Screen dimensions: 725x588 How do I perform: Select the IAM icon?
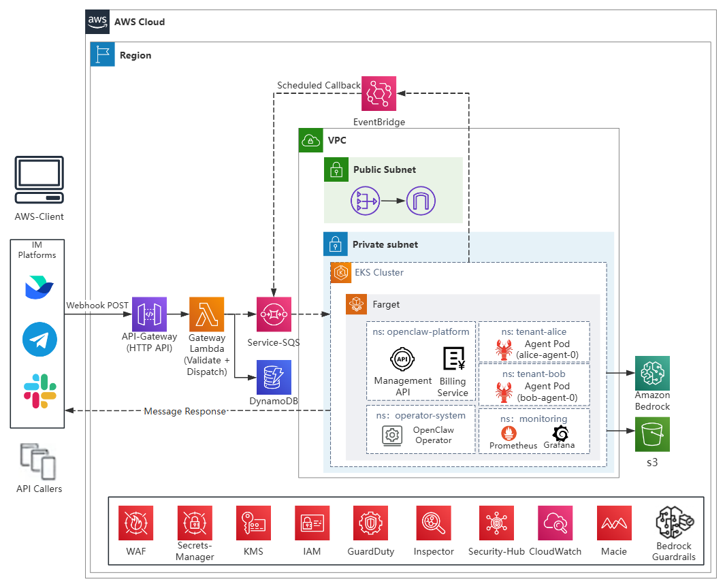[312, 523]
